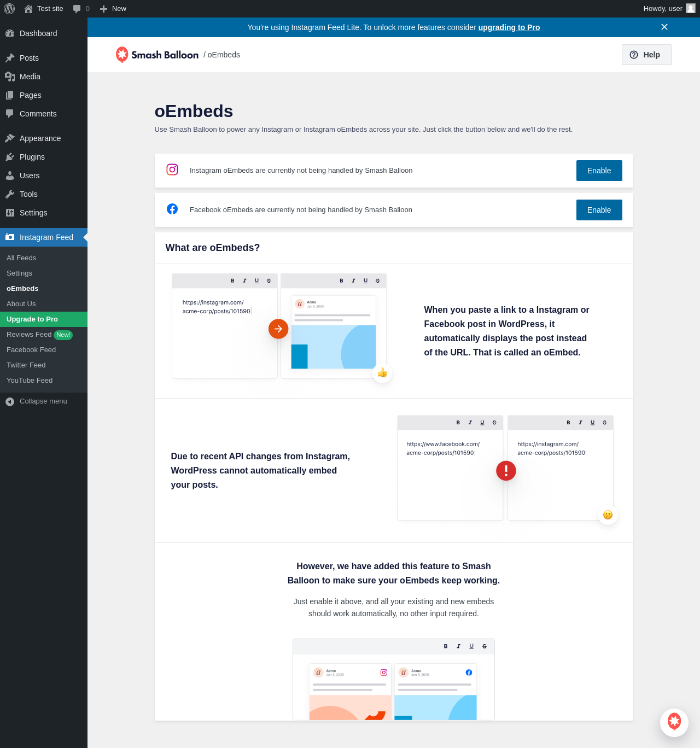Click the sad face emoji badge

click(x=608, y=515)
